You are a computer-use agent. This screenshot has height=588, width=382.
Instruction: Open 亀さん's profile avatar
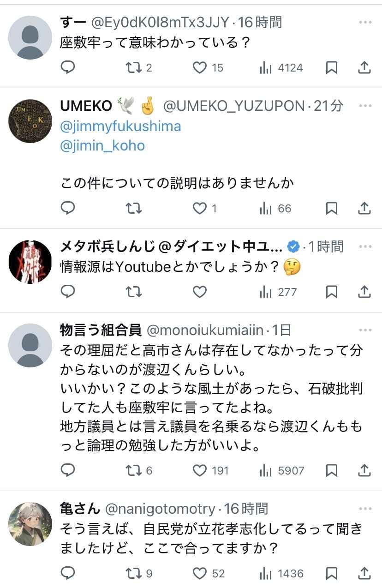click(30, 524)
